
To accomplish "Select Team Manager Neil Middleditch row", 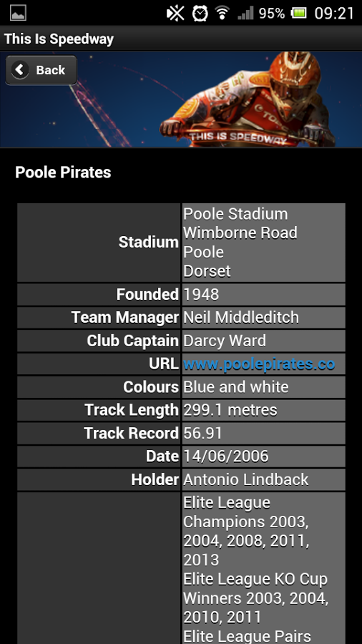I will [x=181, y=318].
